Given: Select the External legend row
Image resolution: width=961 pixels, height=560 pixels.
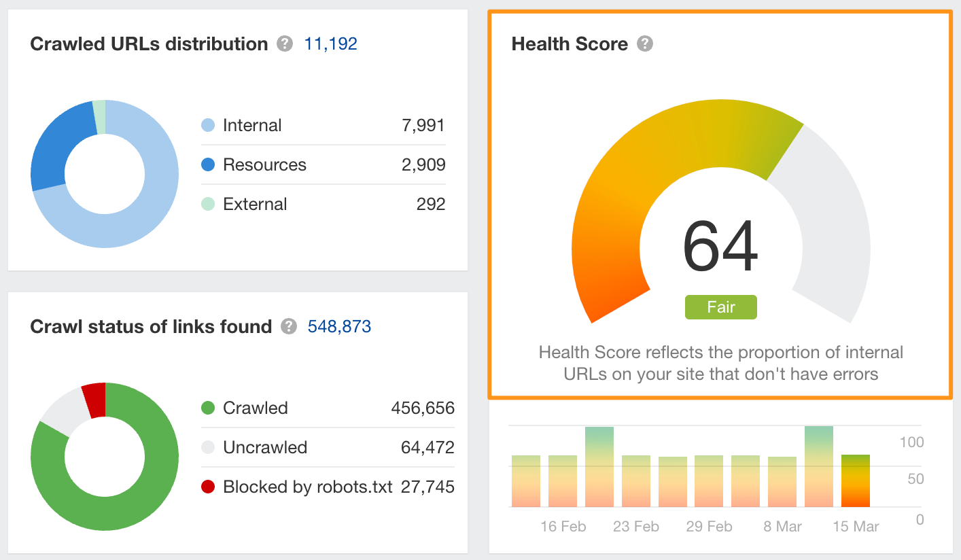Looking at the screenshot, I should (x=324, y=205).
